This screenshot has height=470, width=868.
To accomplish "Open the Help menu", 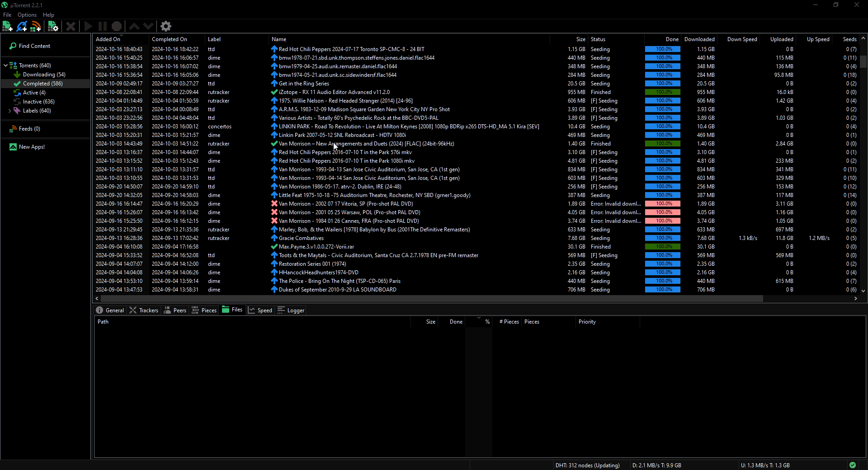I will [x=48, y=15].
